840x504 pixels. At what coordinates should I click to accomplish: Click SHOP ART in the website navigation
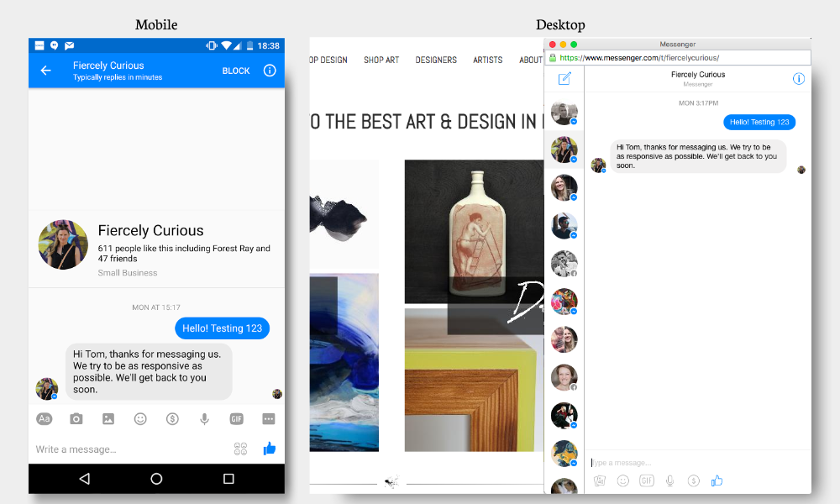coord(381,60)
